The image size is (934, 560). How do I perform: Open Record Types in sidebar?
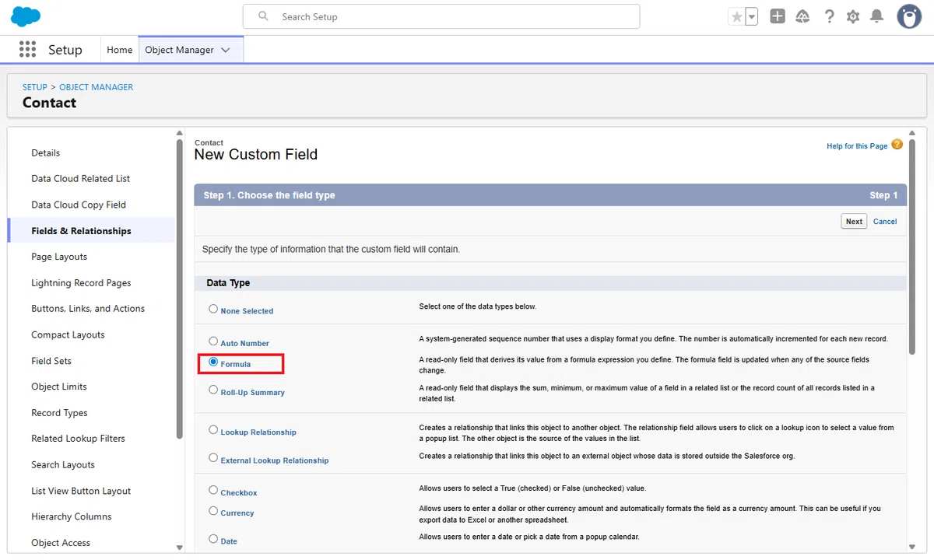click(59, 413)
